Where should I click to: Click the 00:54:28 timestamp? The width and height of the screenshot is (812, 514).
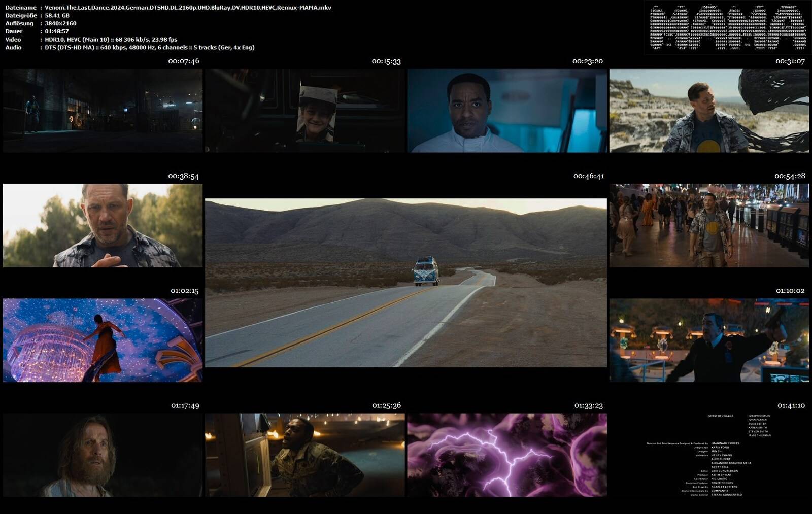(x=790, y=176)
